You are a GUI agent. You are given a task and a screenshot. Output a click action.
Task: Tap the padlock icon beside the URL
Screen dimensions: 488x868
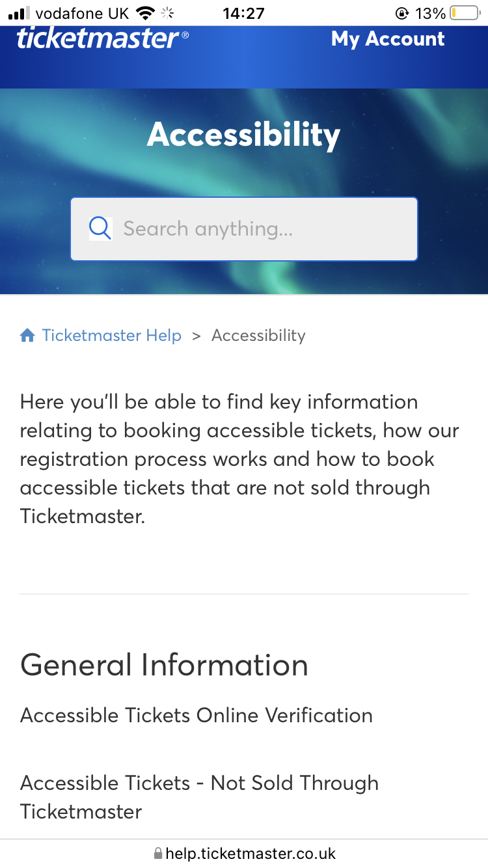[x=157, y=853]
